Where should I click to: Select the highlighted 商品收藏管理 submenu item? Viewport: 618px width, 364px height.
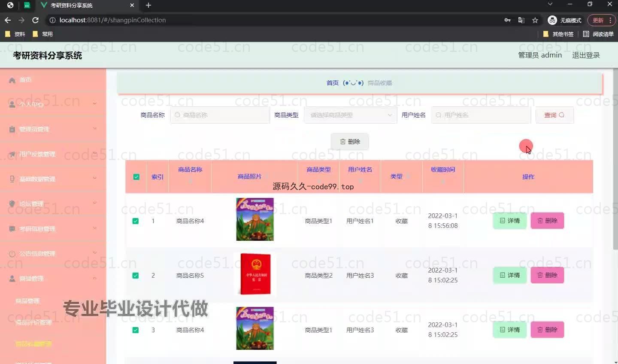pyautogui.click(x=33, y=344)
